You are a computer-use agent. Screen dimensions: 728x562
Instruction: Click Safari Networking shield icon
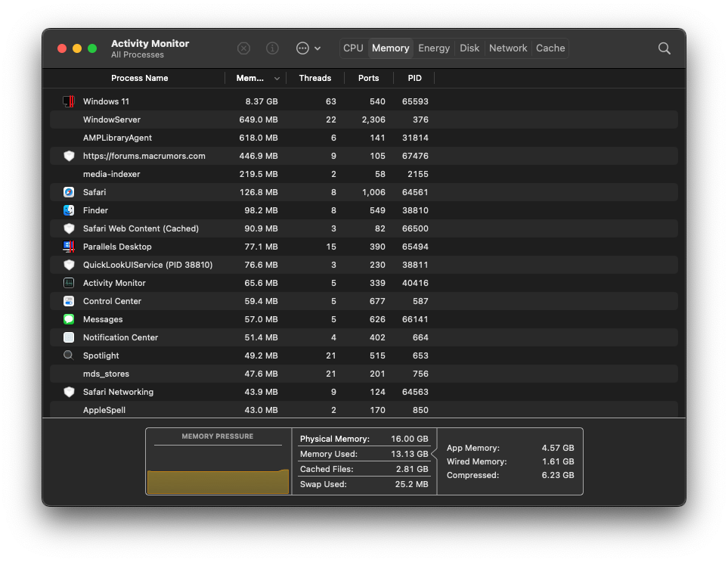point(69,392)
